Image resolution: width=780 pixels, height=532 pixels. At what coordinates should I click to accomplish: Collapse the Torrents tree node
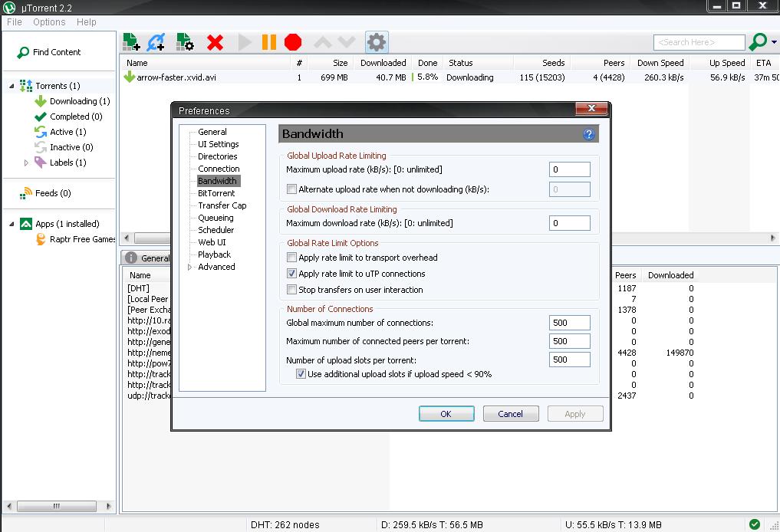12,86
